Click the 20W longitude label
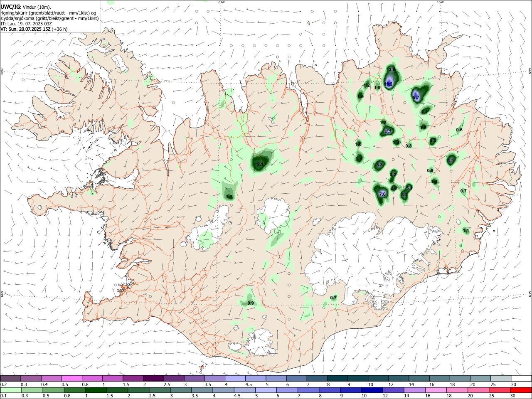This screenshot has width=532, height=399. (221, 2)
